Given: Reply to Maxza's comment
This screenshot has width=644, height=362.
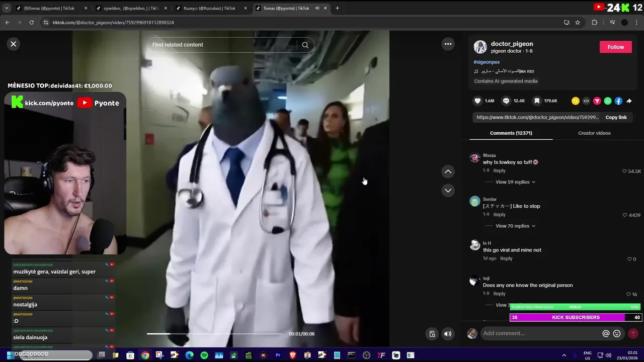Looking at the screenshot, I should tap(499, 170).
